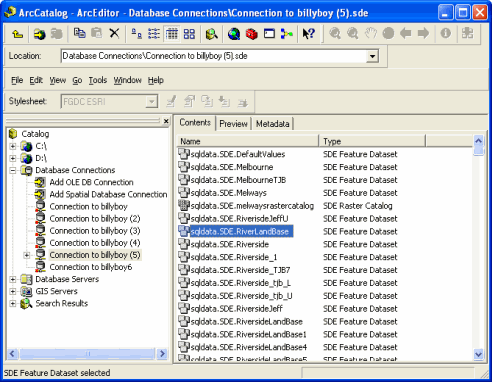Click the contents list vertical scroll thumb
The image size is (492, 382).
point(478,152)
